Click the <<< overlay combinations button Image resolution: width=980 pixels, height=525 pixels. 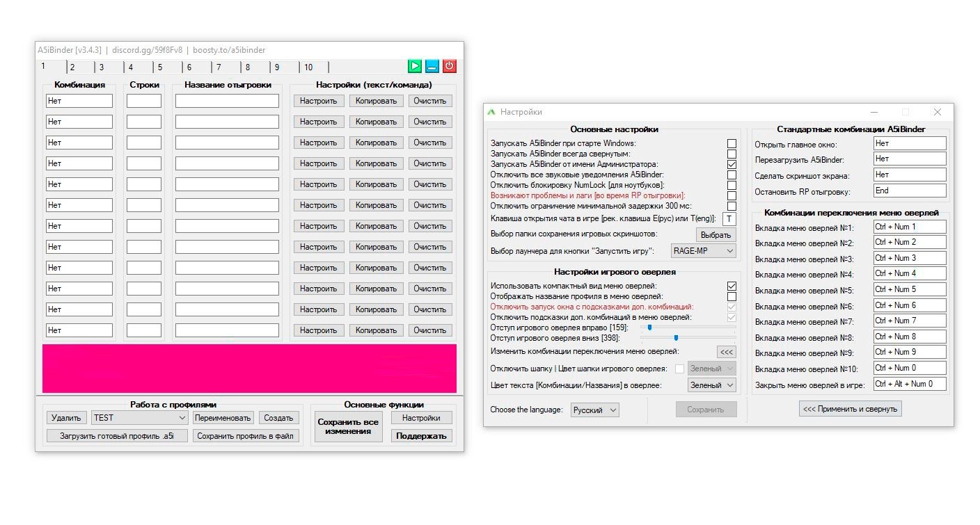(726, 352)
